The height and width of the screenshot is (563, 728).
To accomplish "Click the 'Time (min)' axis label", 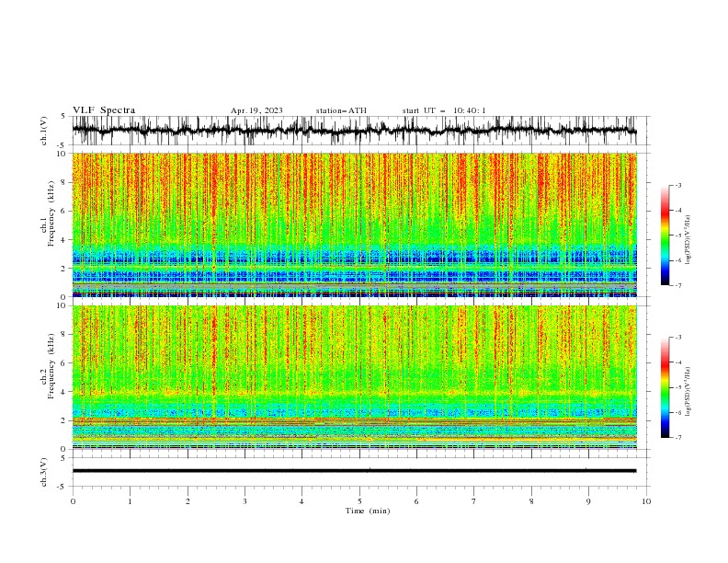I will 368,511.
